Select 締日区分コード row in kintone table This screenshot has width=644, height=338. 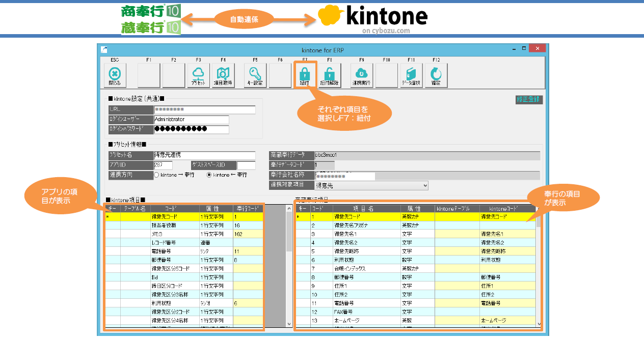coord(184,286)
